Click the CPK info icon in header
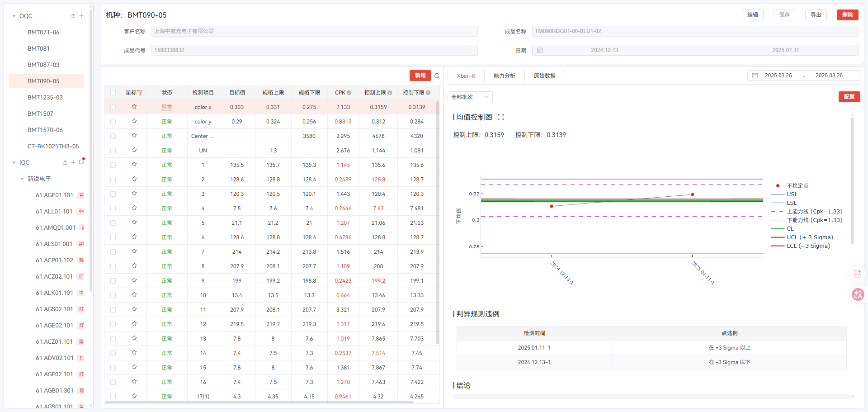Image resolution: width=868 pixels, height=412 pixels. pos(349,93)
